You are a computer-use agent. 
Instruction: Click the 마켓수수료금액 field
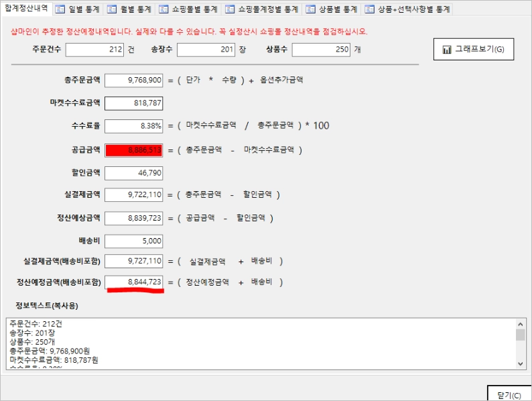click(x=134, y=103)
